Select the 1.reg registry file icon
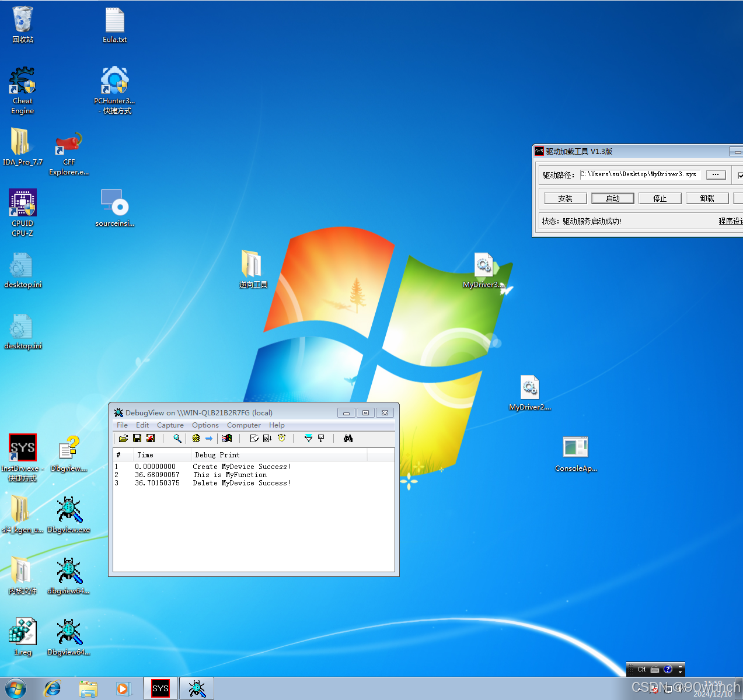The height and width of the screenshot is (700, 743). 23,638
